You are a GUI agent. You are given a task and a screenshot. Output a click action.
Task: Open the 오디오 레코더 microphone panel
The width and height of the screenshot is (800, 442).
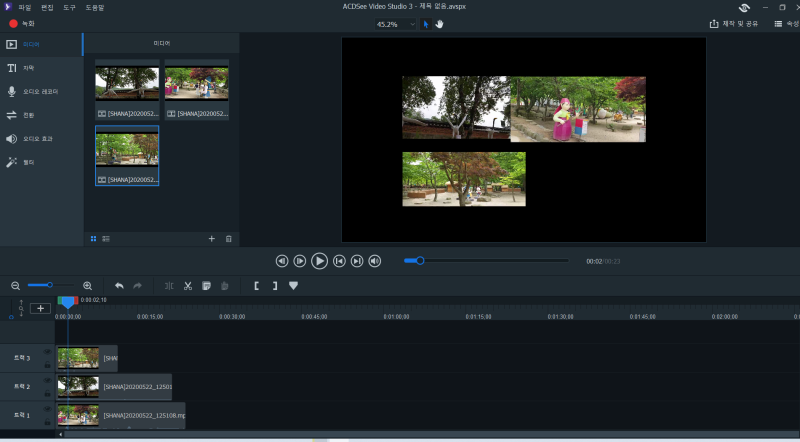pyautogui.click(x=41, y=91)
